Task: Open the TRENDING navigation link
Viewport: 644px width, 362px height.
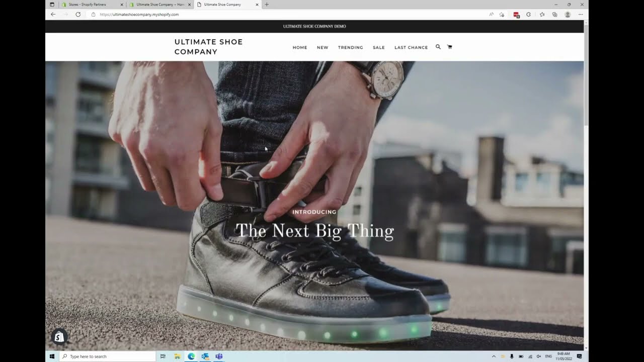Action: 351,47
